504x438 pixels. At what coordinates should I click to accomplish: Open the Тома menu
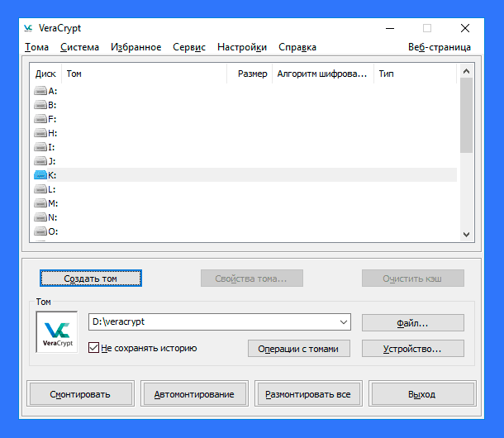click(x=36, y=47)
